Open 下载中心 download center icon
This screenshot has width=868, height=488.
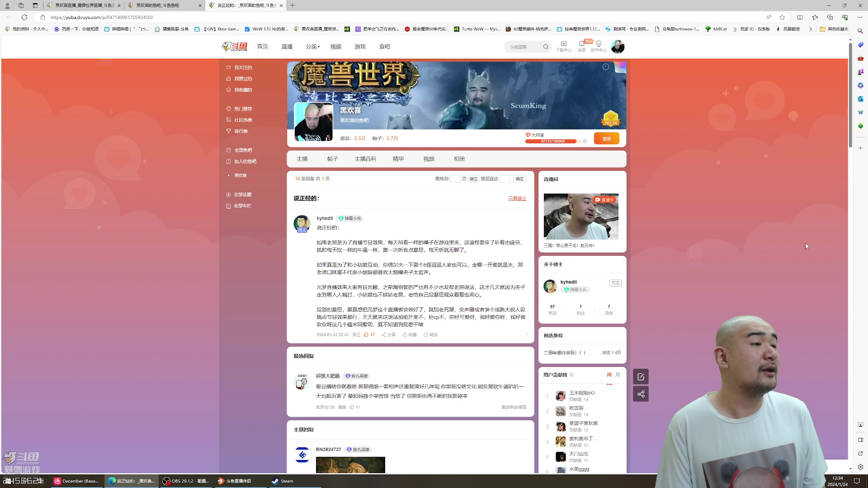[564, 46]
